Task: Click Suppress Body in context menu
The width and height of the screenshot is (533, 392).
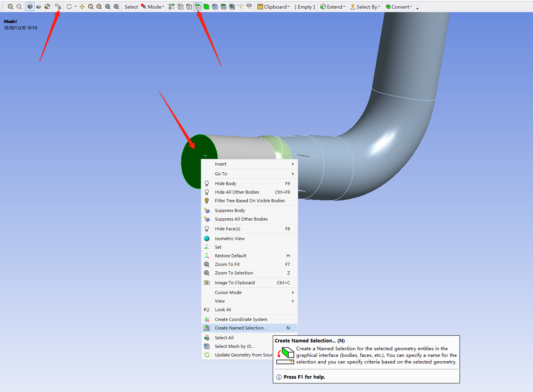Action: point(230,210)
